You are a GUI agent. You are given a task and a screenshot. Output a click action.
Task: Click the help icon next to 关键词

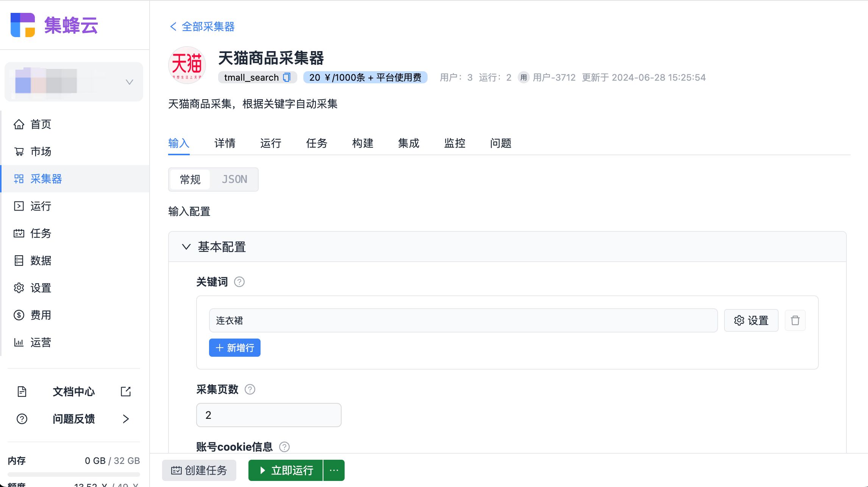coord(239,282)
